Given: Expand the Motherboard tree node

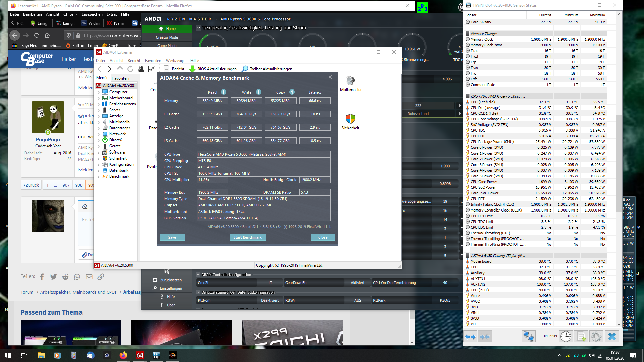Looking at the screenshot, I should pyautogui.click(x=99, y=98).
